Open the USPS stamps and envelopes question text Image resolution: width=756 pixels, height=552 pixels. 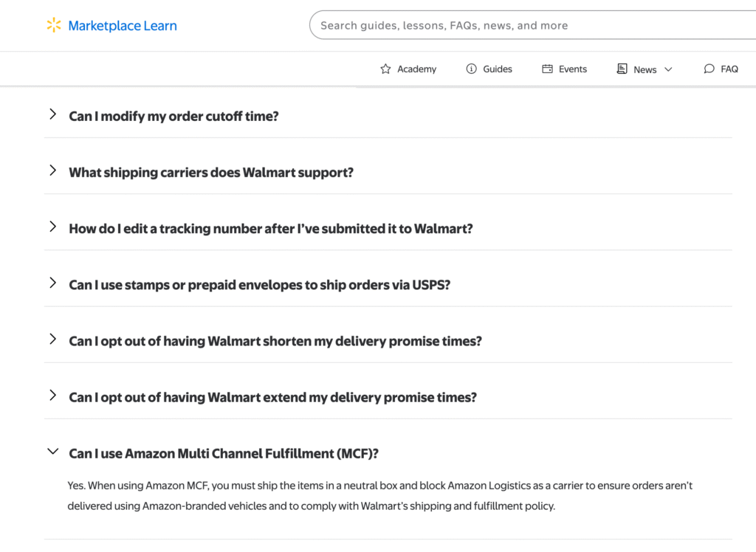259,285
